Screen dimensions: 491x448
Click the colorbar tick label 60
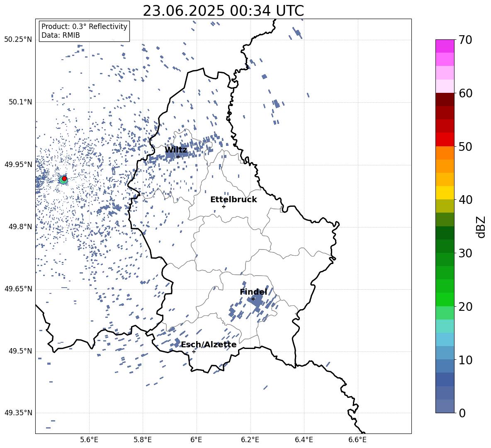click(x=465, y=93)
